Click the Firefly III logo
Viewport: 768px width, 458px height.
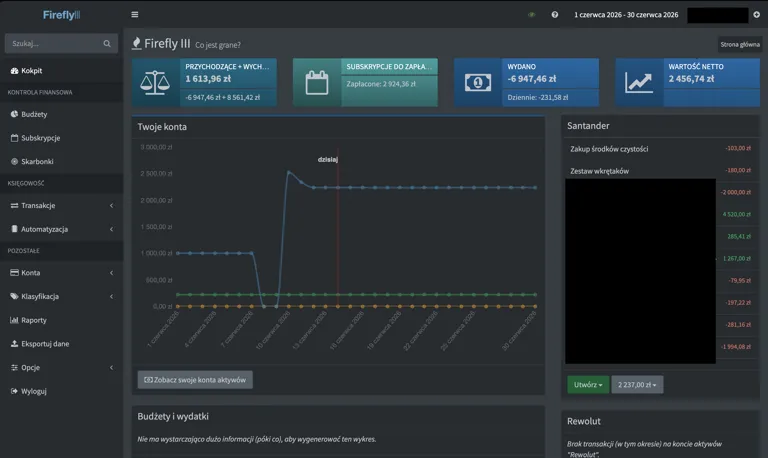coord(61,15)
